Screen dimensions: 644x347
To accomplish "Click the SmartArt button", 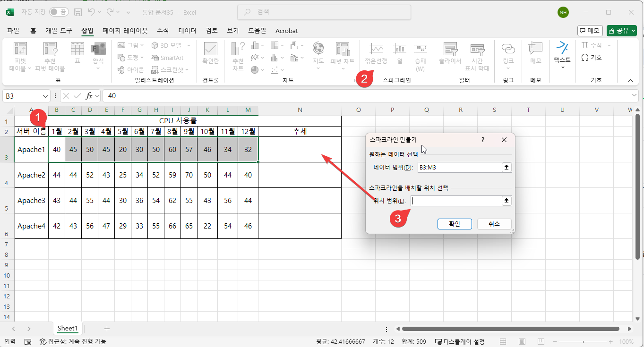I will [167, 58].
